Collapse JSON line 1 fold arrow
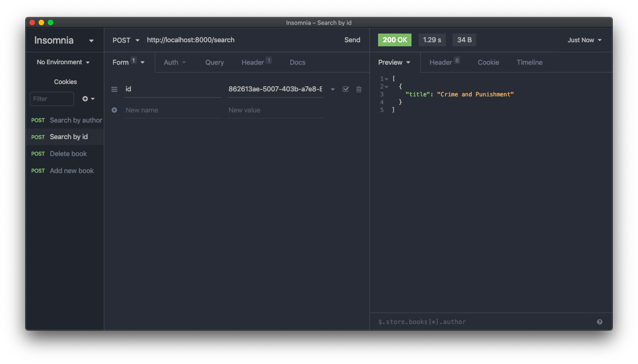The width and height of the screenshot is (638, 364). click(x=387, y=79)
